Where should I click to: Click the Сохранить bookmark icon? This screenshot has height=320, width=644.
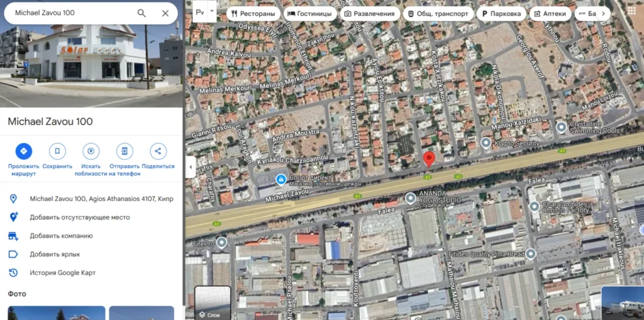click(57, 151)
